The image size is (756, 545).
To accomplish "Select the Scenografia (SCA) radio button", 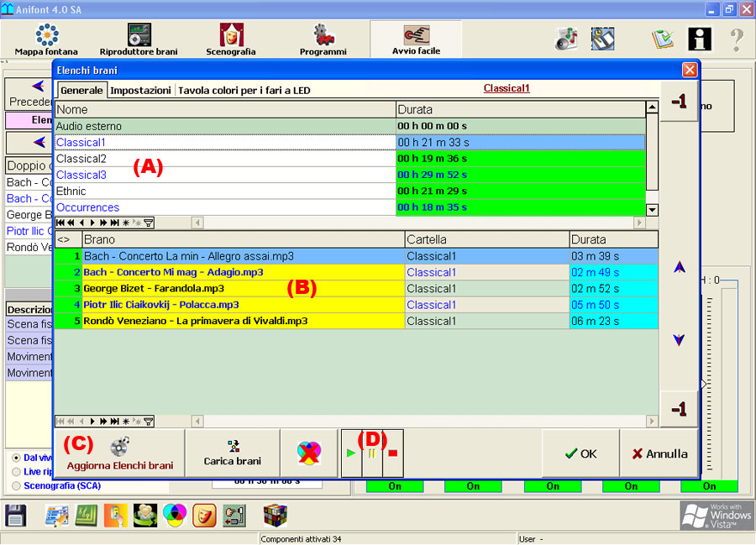I will click(17, 485).
